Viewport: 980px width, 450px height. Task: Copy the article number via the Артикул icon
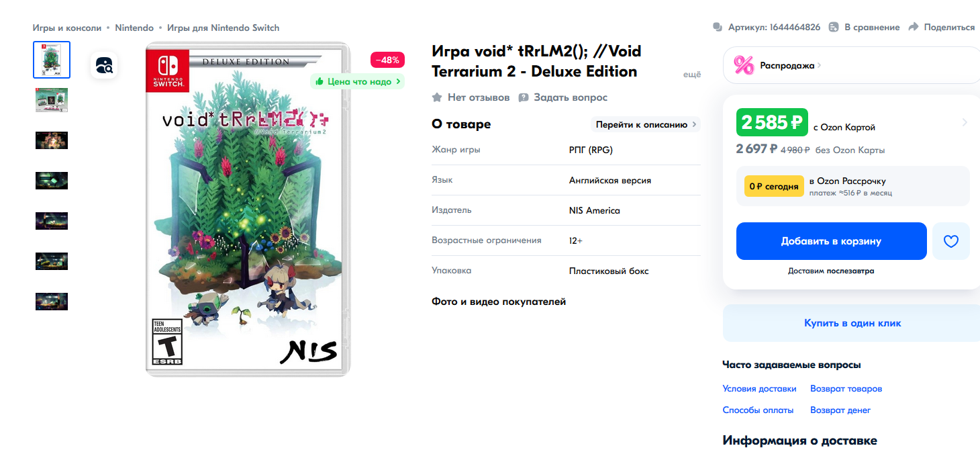click(718, 27)
